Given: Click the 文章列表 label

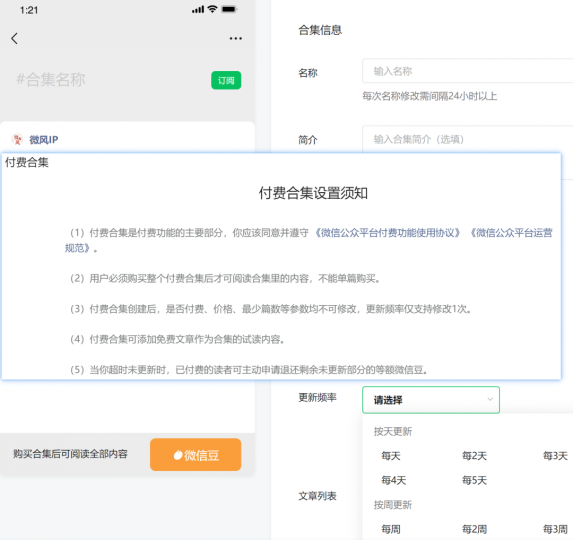Looking at the screenshot, I should (317, 496).
